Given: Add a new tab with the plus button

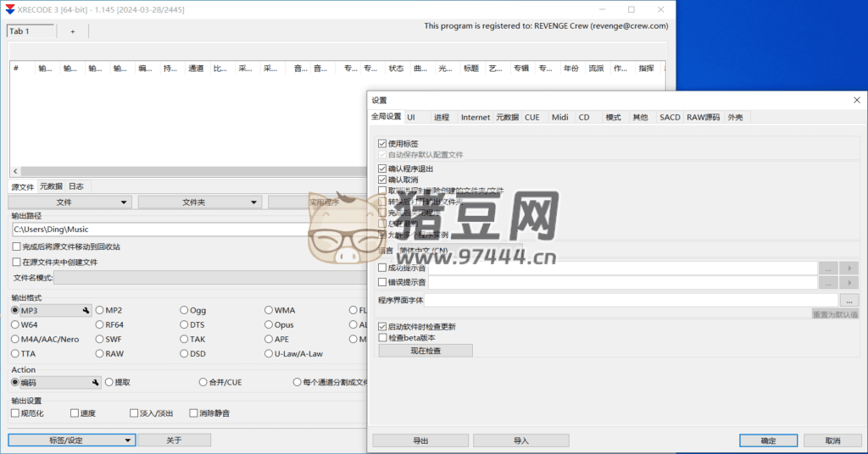Looking at the screenshot, I should [72, 31].
